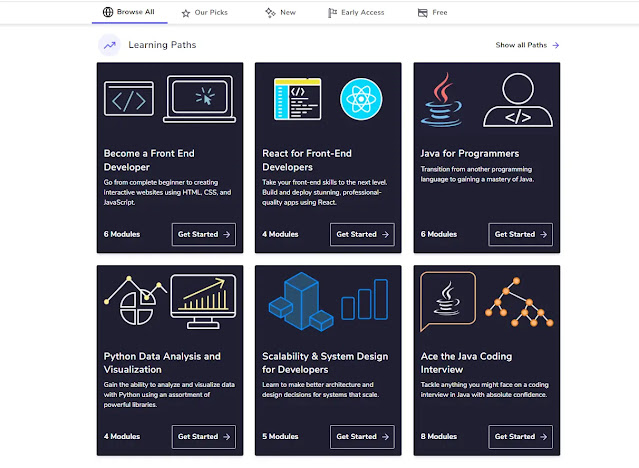
Task: Get Started with React for Front-End Developers
Action: click(x=362, y=234)
